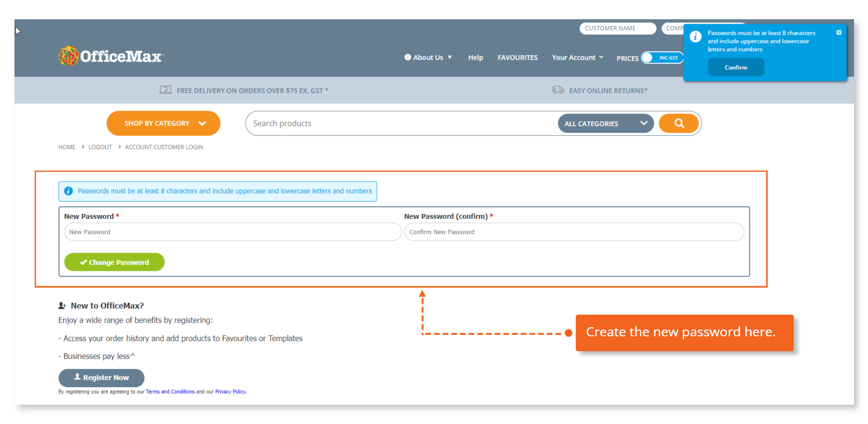Close the password notification popup
The image size is (868, 424).
coord(839,33)
